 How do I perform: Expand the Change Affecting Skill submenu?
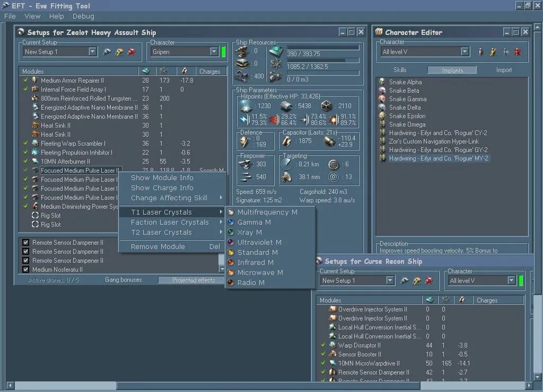172,198
